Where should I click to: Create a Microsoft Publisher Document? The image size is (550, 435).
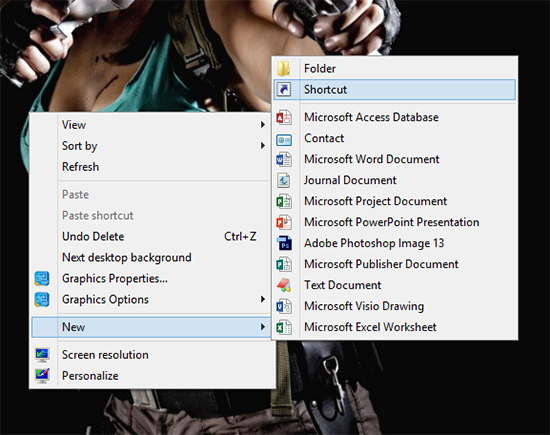point(395,264)
